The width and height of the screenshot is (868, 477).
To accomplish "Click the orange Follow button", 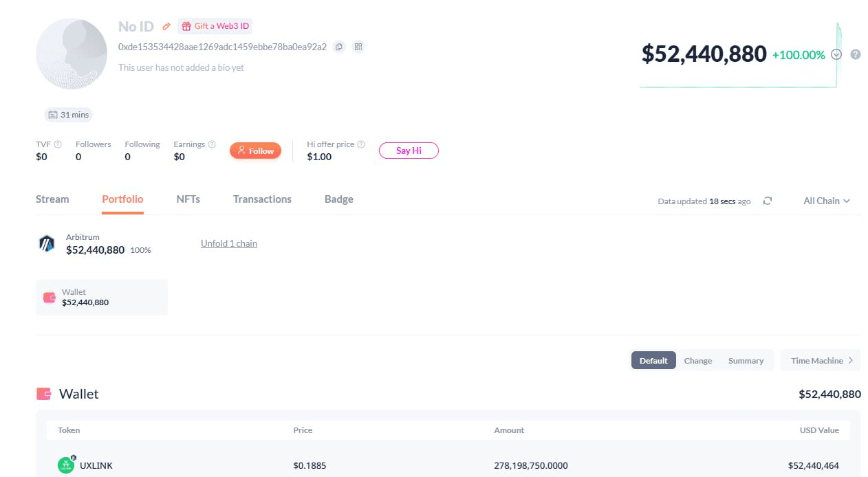I will (x=256, y=151).
